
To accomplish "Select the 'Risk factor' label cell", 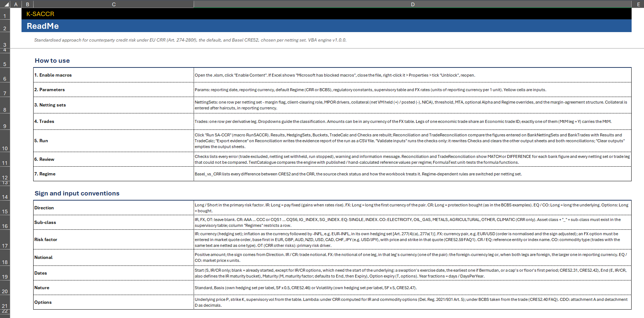I will 114,240.
